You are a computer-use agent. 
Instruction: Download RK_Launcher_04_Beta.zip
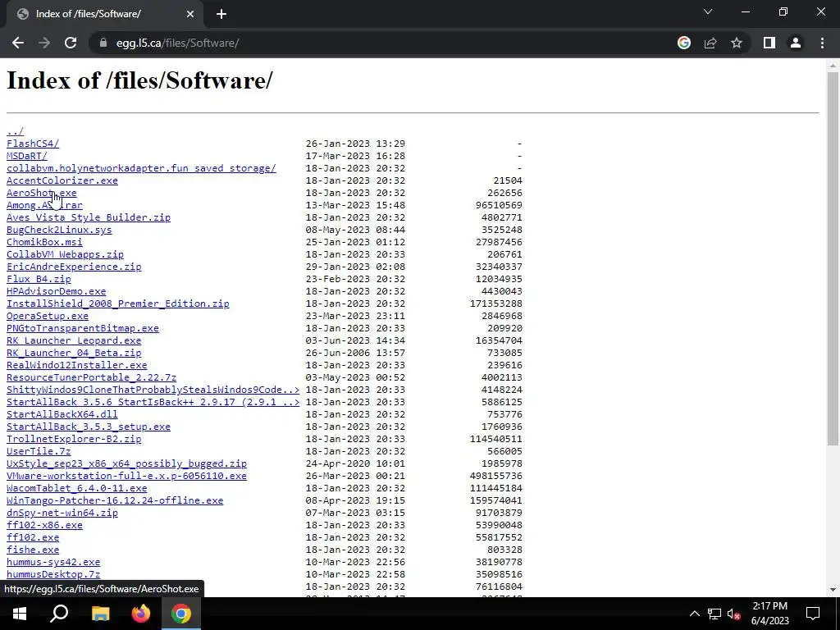click(x=74, y=353)
